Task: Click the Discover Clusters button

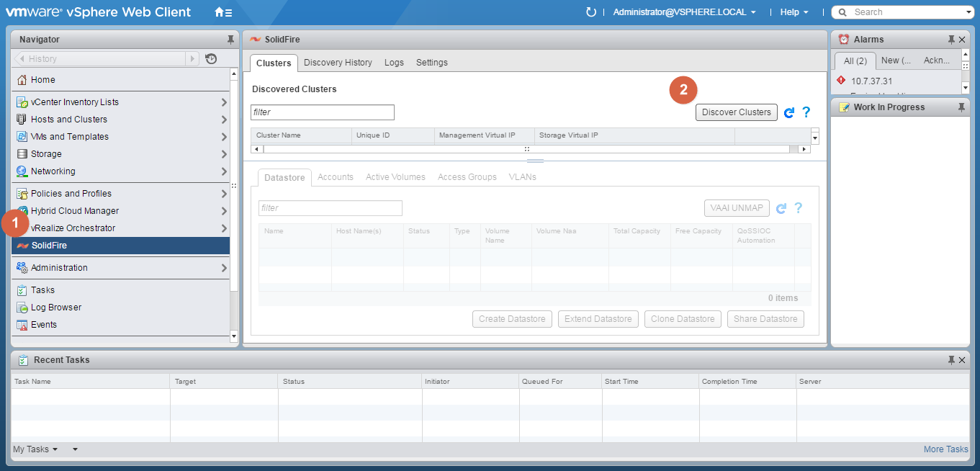Action: pos(737,112)
